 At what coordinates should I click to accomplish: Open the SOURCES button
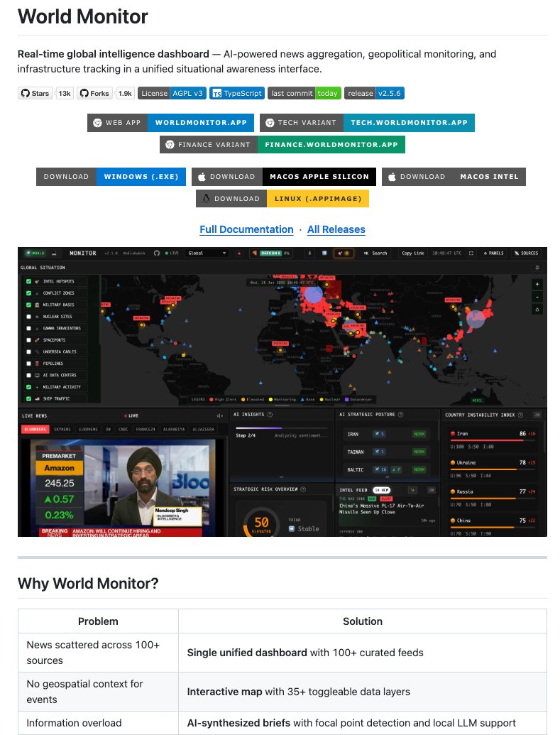[x=526, y=253]
